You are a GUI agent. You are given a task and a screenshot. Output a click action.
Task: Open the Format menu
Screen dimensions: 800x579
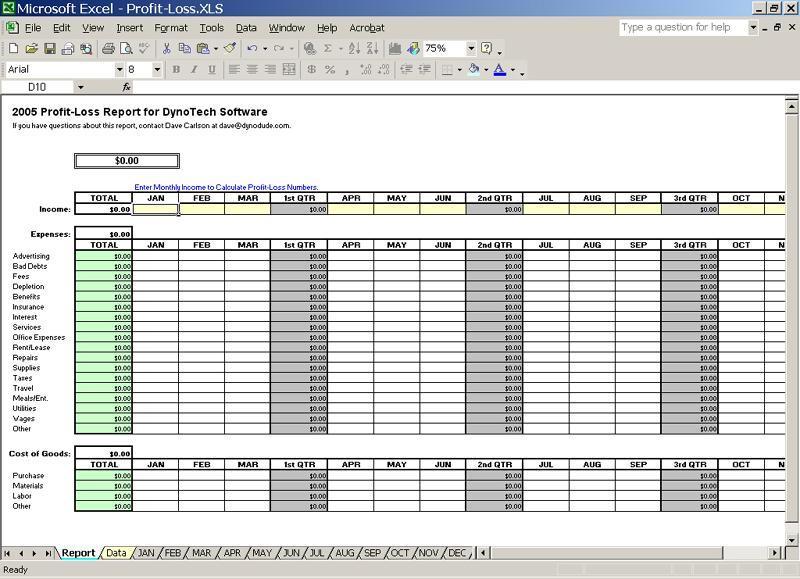coord(171,28)
